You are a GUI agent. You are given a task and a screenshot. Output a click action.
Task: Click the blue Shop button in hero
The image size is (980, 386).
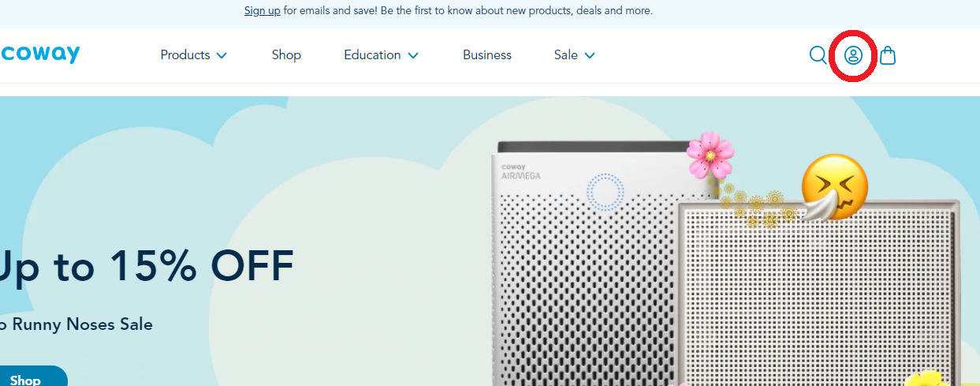tap(33, 377)
